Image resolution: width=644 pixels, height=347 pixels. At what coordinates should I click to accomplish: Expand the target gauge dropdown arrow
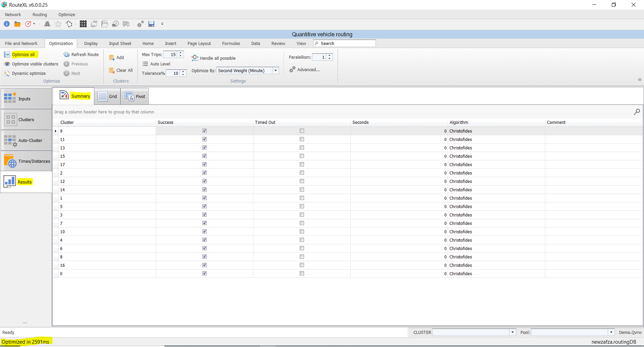coord(34,24)
